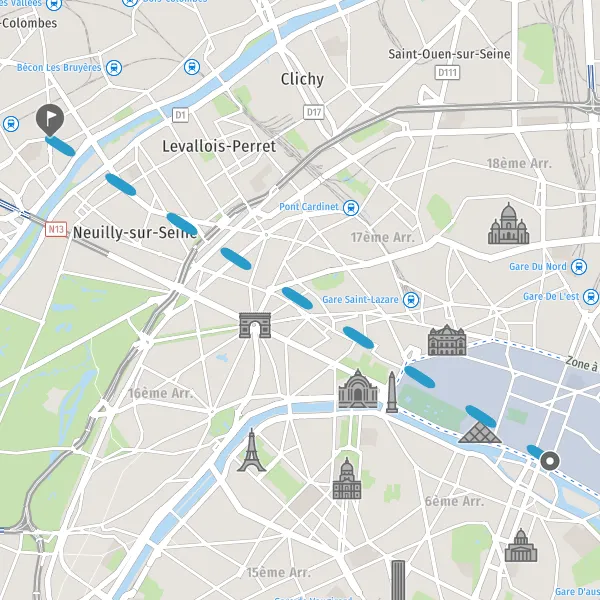This screenshot has height=600, width=600.
Task: Click the Levallois-Perret city label
Action: click(219, 146)
